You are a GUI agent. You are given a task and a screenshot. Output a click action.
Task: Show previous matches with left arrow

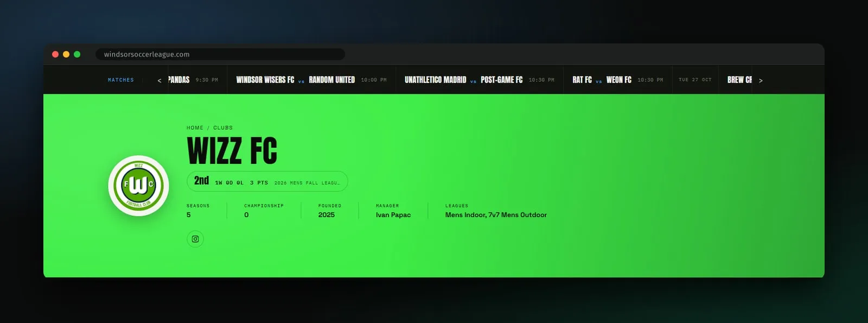pyautogui.click(x=159, y=80)
